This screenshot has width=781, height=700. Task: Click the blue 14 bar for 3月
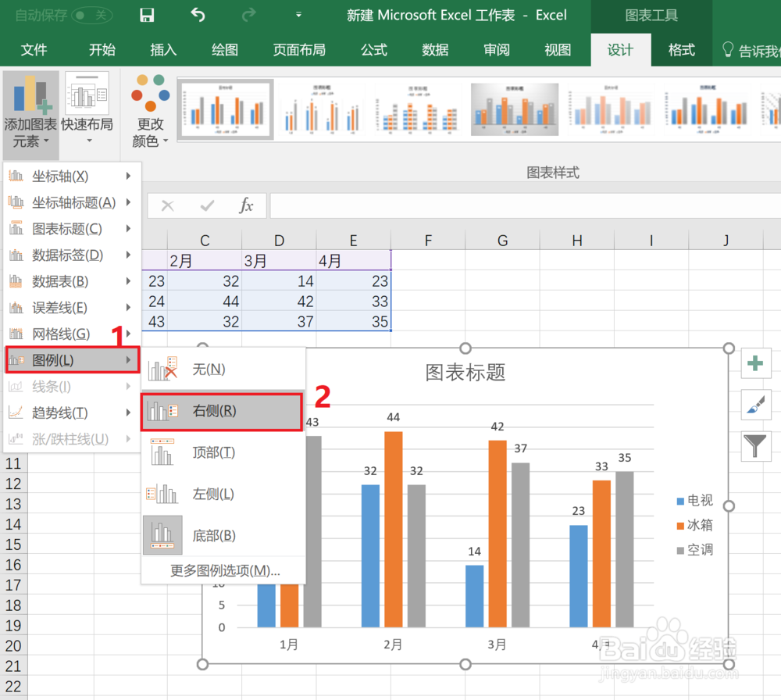pyautogui.click(x=474, y=596)
